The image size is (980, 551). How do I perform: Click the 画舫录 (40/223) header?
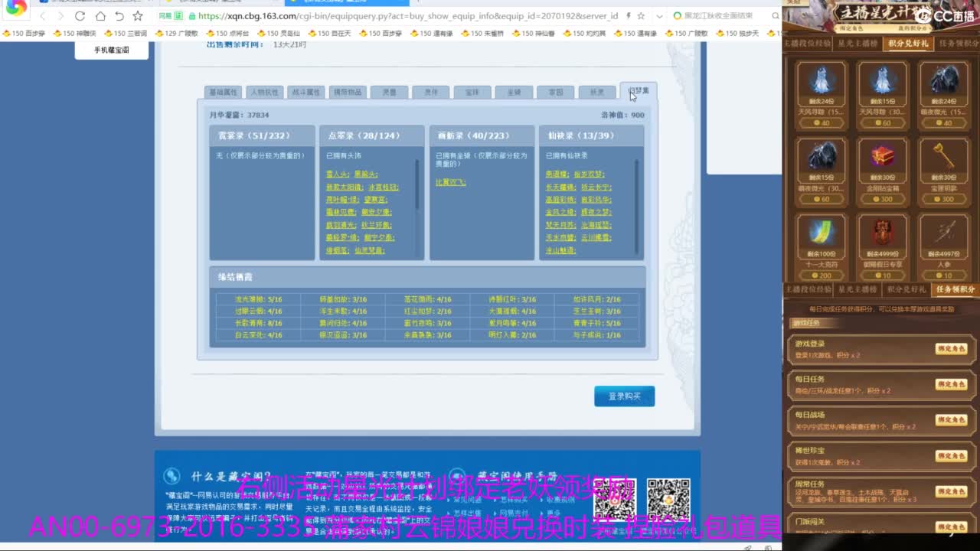(482, 135)
